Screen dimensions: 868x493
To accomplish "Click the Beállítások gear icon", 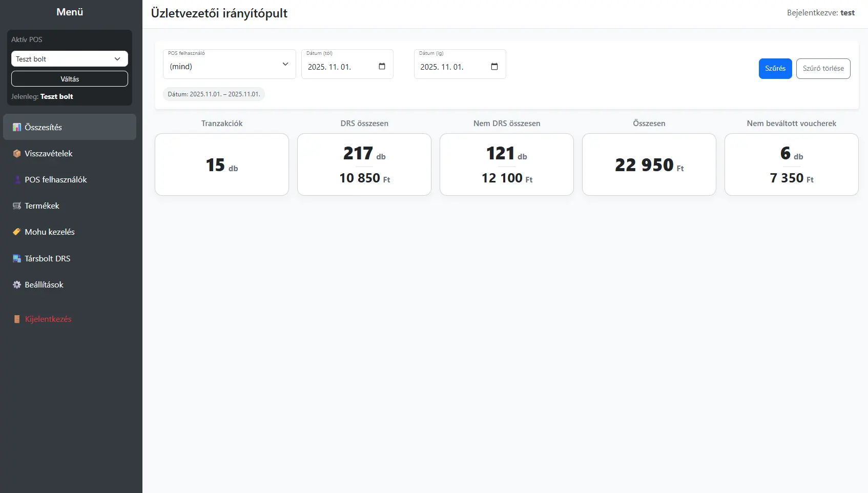I will tap(17, 284).
